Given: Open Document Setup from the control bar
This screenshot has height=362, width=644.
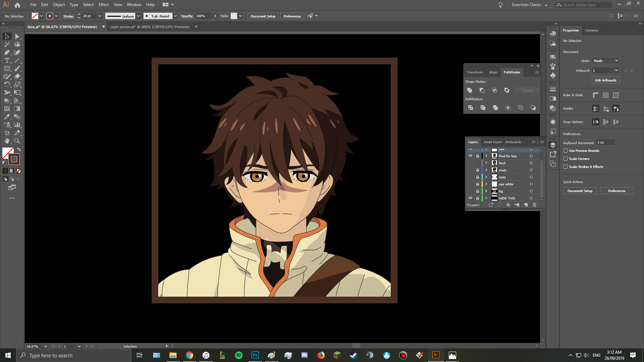Looking at the screenshot, I should (x=263, y=16).
